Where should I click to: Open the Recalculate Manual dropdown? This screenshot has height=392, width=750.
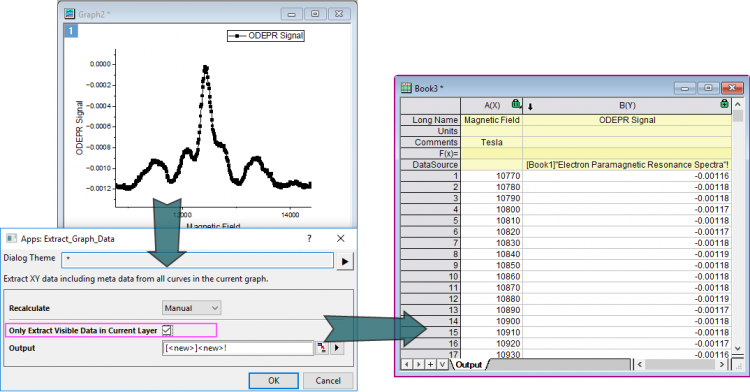pos(191,308)
